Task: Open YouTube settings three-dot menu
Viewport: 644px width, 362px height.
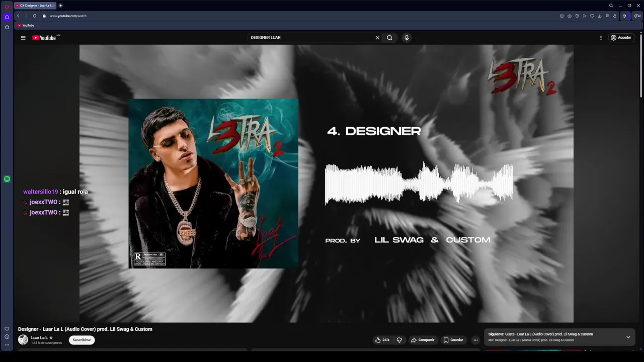Action: click(601, 38)
